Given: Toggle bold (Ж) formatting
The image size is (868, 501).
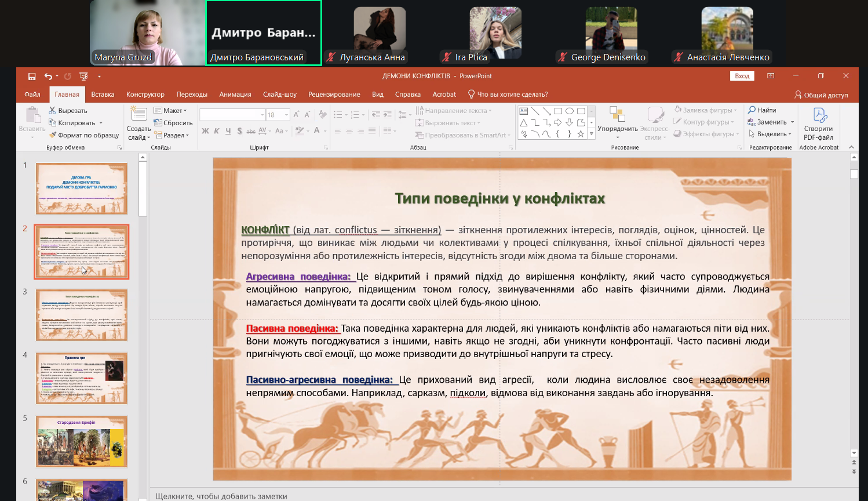Looking at the screenshot, I should [x=205, y=131].
